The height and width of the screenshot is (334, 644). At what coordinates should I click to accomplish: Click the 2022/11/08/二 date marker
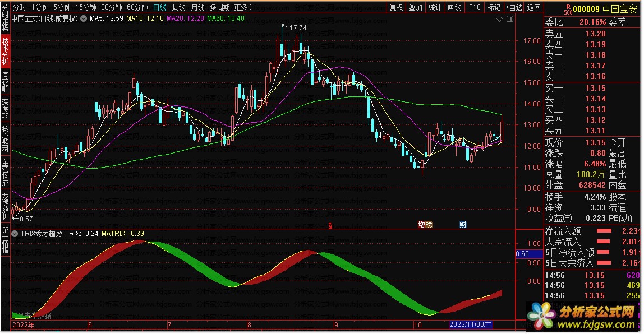point(470,324)
